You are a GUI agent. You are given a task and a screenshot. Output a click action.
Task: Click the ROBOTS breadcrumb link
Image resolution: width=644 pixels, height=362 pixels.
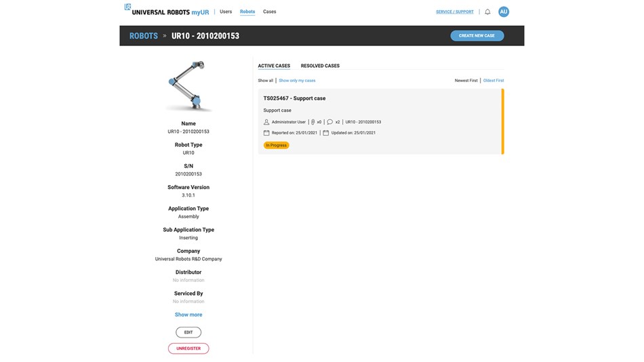coord(143,36)
